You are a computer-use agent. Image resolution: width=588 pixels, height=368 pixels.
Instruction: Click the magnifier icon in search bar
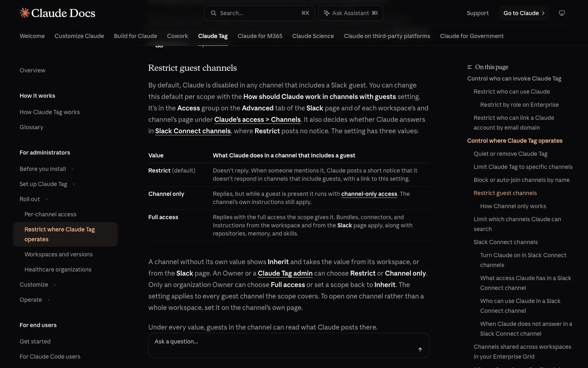coord(214,13)
